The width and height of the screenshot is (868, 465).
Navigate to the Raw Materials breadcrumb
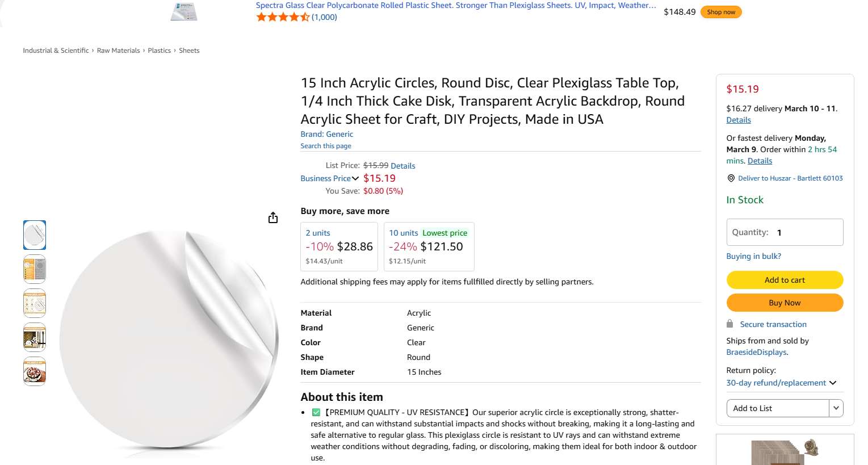[x=118, y=51]
